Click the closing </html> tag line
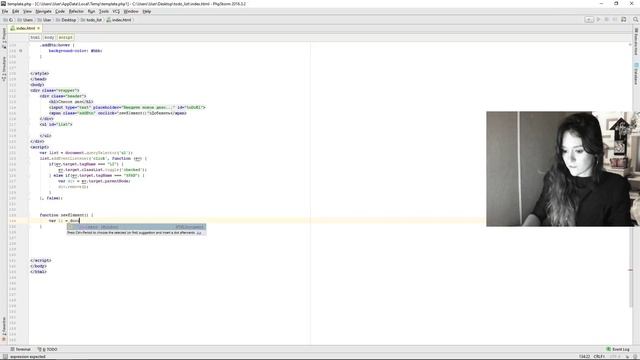 click(x=38, y=271)
